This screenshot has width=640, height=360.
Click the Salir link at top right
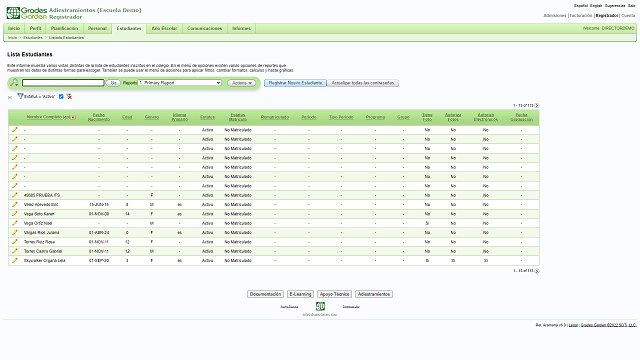tap(632, 6)
